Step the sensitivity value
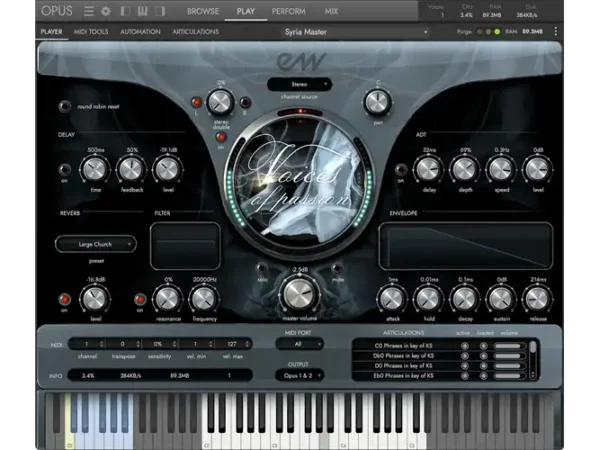 click(174, 344)
